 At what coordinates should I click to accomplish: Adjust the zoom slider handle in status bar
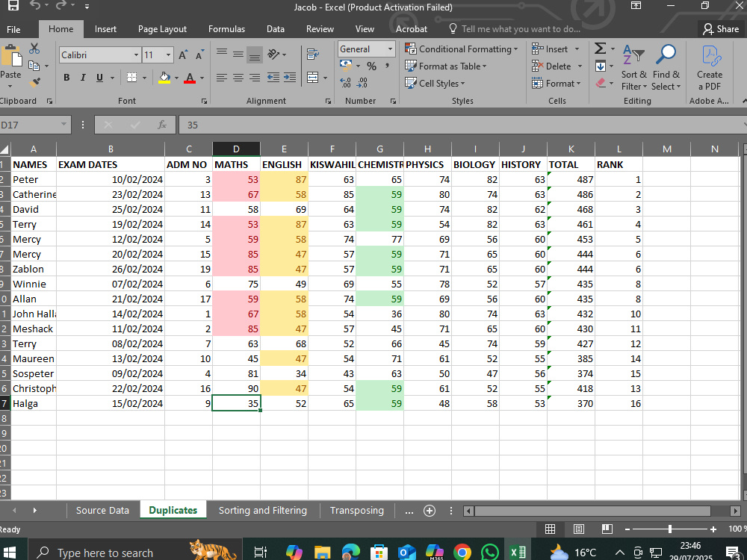(670, 529)
